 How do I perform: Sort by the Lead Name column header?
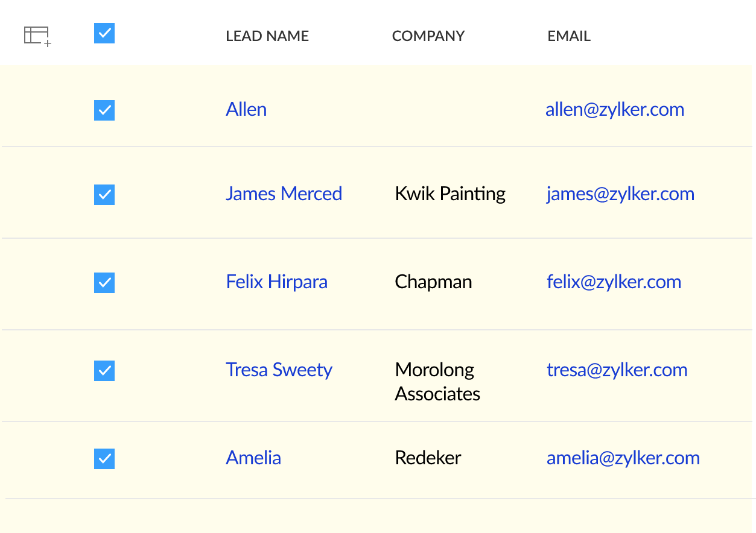(x=267, y=36)
